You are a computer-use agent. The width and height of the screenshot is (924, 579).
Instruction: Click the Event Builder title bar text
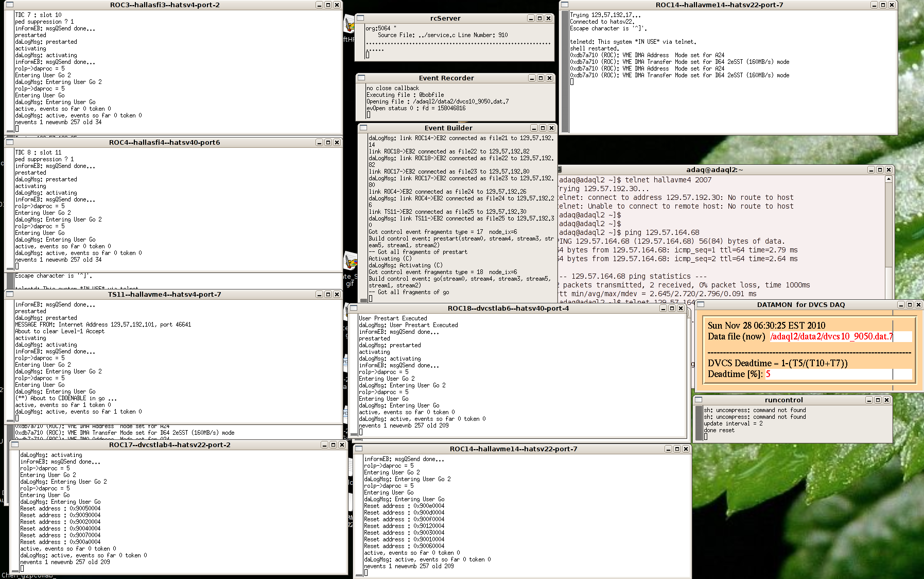click(x=448, y=128)
